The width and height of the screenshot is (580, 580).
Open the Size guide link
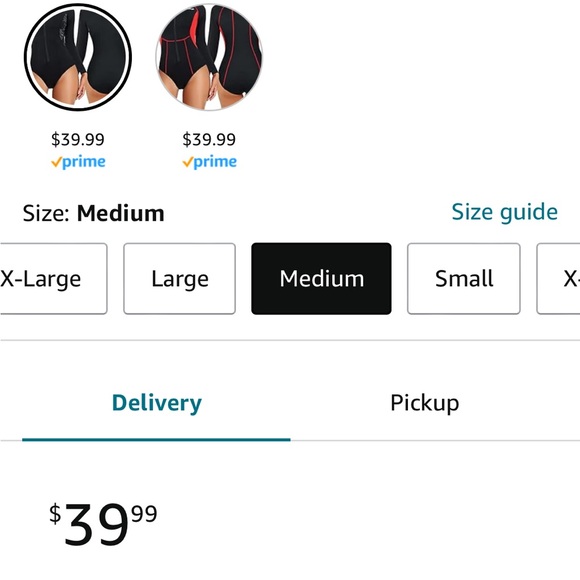click(x=505, y=212)
